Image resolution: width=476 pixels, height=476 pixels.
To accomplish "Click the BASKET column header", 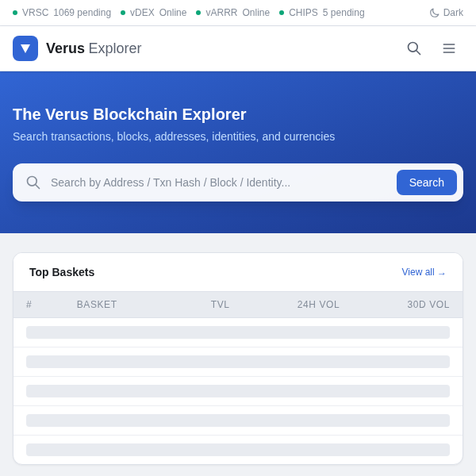I will click(97, 305).
